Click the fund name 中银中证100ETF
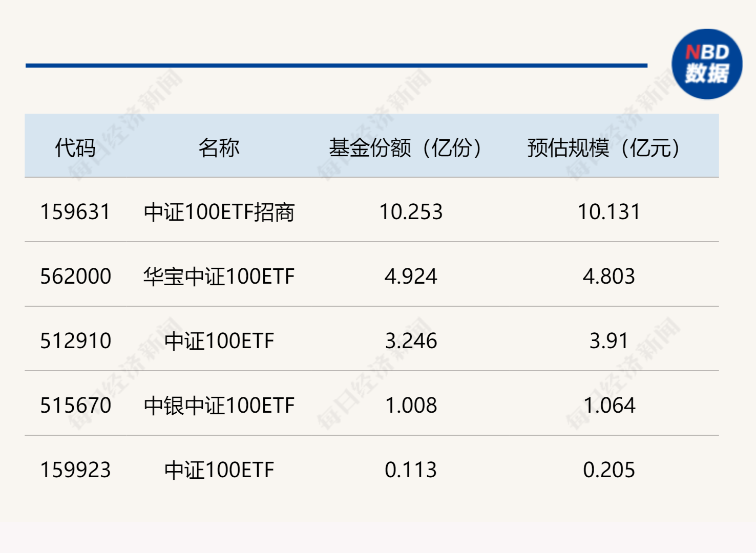 pyautogui.click(x=219, y=406)
